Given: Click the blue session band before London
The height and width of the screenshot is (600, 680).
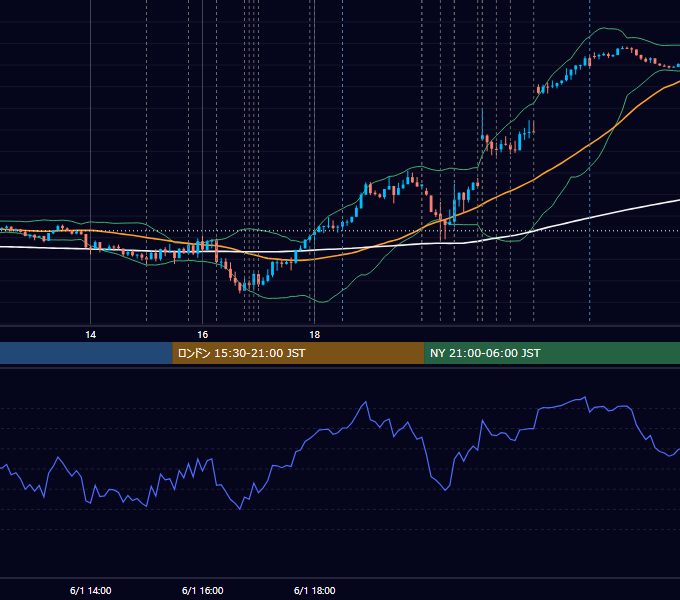Looking at the screenshot, I should coord(86,353).
